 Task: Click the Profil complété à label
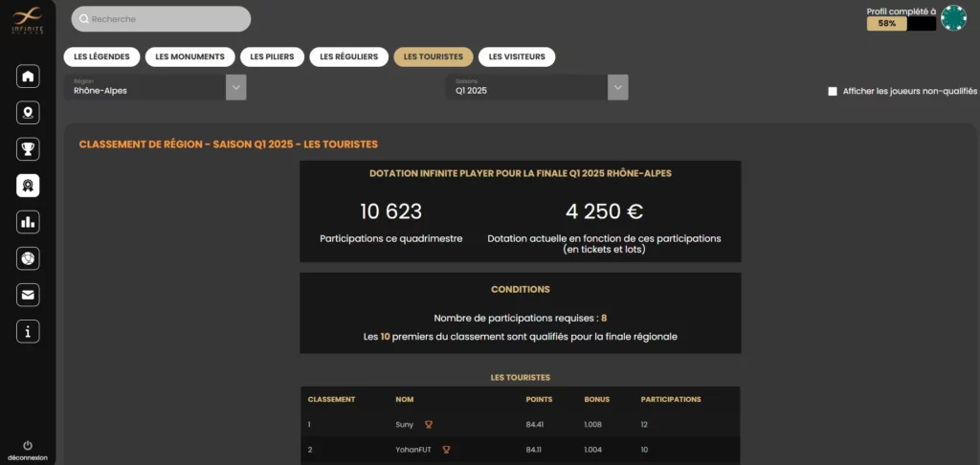click(x=901, y=11)
